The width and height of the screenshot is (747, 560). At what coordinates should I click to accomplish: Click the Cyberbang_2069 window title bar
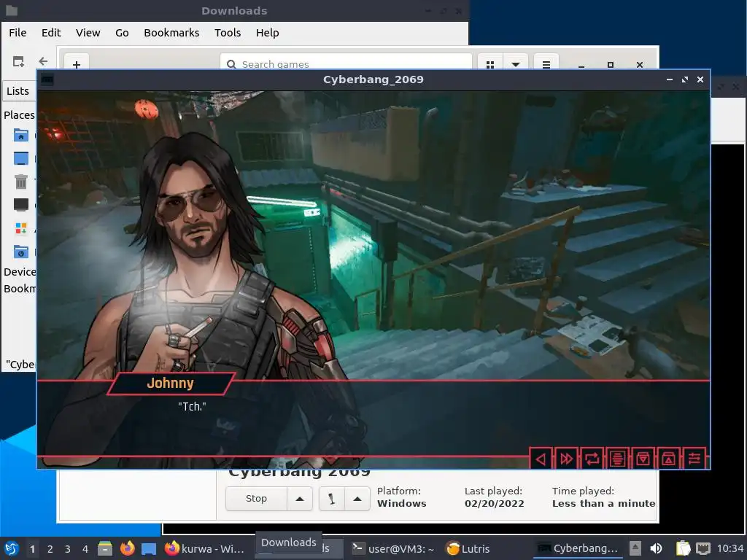373,79
